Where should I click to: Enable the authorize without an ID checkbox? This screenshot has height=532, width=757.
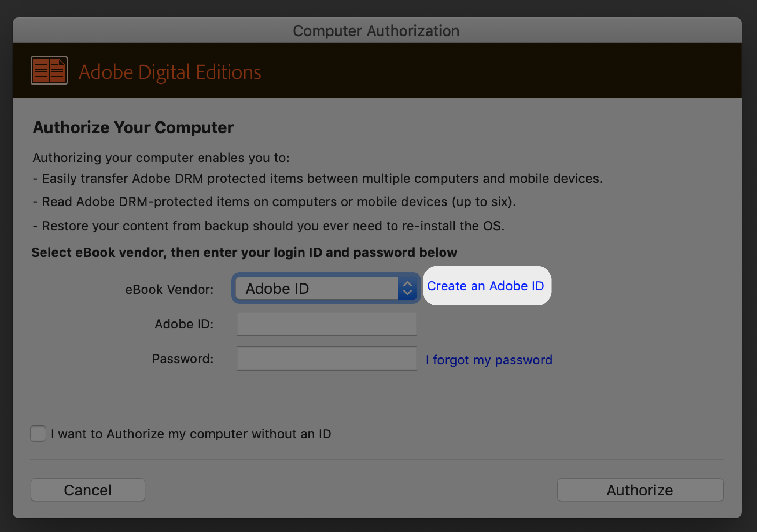tap(38, 434)
